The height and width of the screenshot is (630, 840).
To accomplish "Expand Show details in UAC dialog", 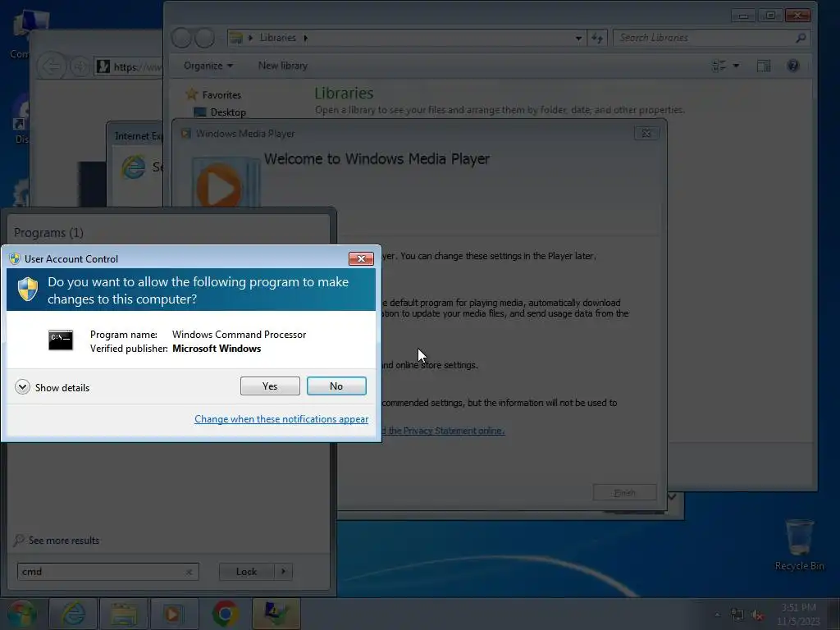I will 52,387.
